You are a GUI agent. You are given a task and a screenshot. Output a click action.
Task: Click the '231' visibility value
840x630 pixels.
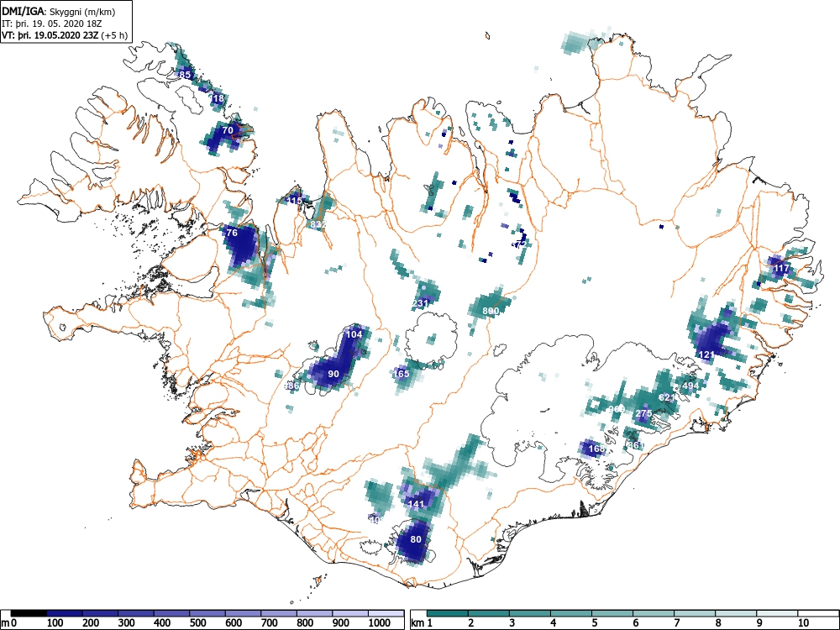click(x=421, y=303)
